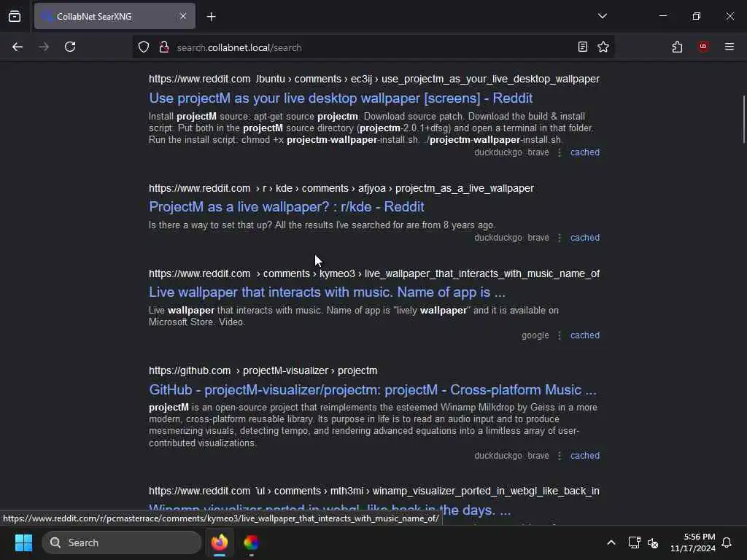Show hidden system tray icons chevron
Viewport: 747px width, 560px height.
pyautogui.click(x=611, y=542)
